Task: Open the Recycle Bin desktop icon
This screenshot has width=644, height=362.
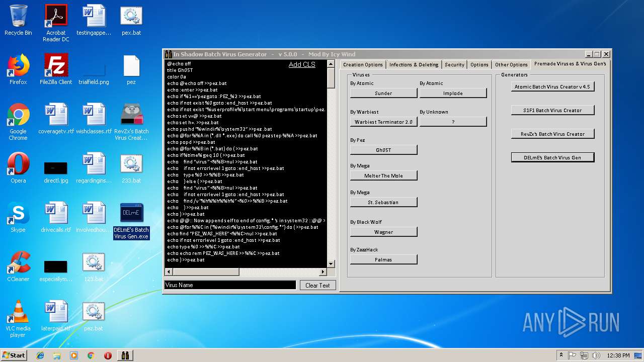Action: point(18,20)
